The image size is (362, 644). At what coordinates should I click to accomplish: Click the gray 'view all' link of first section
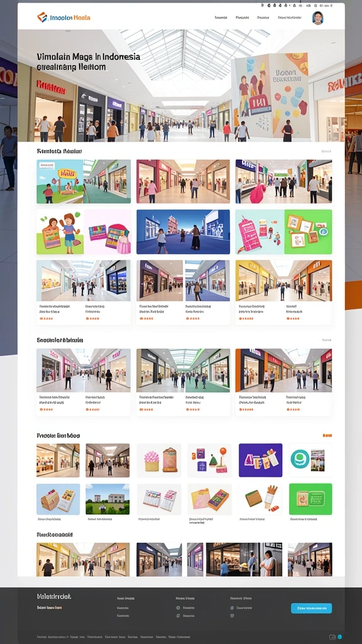[x=326, y=152]
